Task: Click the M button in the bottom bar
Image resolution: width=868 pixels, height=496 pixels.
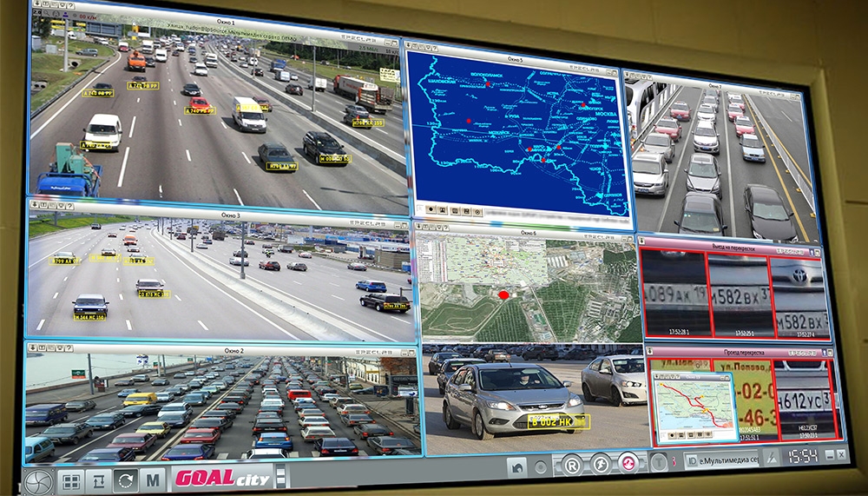Action: pos(153,479)
